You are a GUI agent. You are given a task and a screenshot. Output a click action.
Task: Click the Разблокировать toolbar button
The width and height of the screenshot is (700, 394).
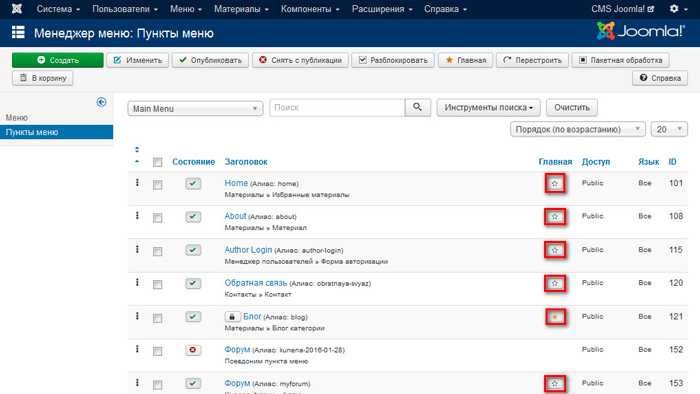393,60
